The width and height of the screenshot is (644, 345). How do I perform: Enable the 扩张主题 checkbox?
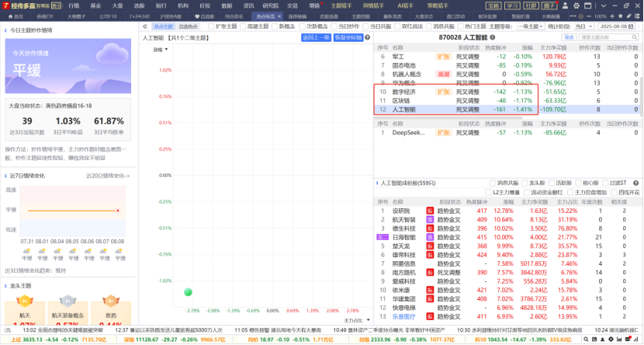click(x=211, y=26)
